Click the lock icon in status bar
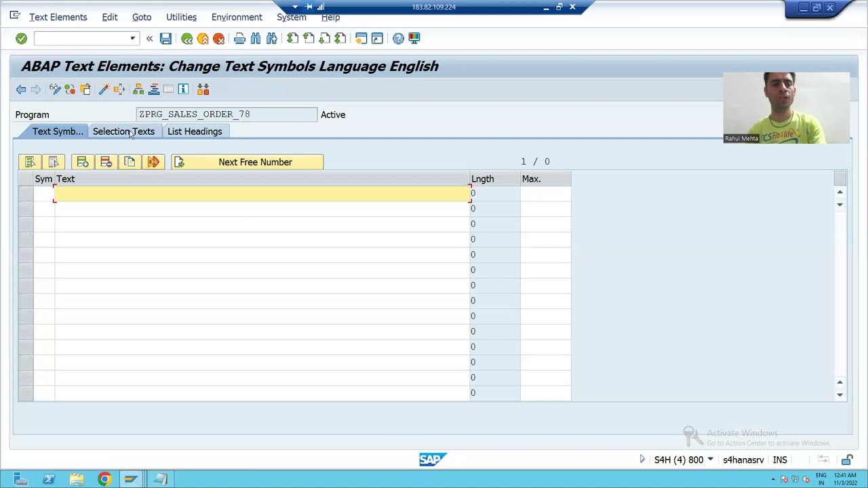The width and height of the screenshot is (868, 488). 847,460
